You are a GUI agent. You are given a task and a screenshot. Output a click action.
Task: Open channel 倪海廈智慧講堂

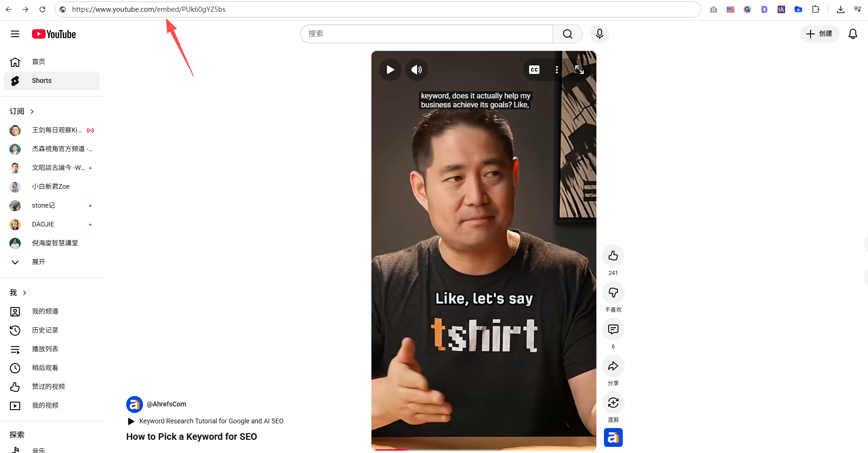tap(52, 243)
